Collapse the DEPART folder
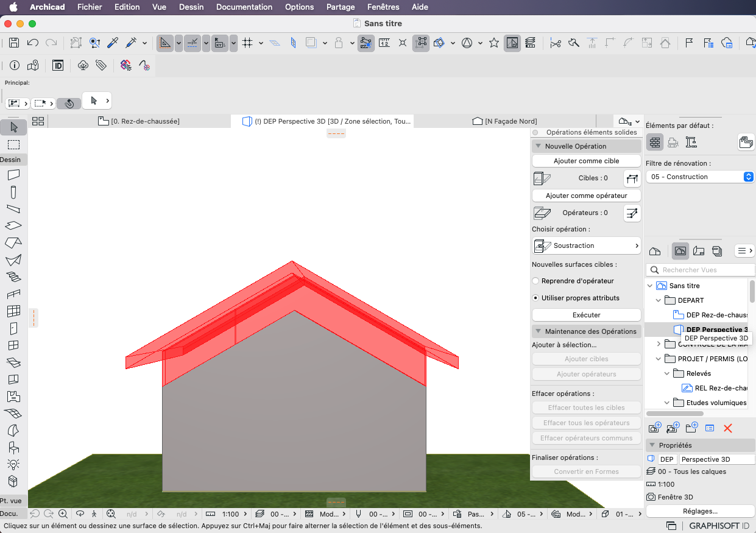 (659, 300)
